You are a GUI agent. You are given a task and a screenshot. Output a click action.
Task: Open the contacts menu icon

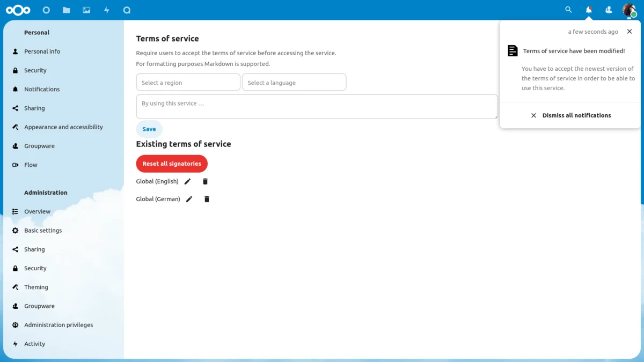pyautogui.click(x=609, y=10)
